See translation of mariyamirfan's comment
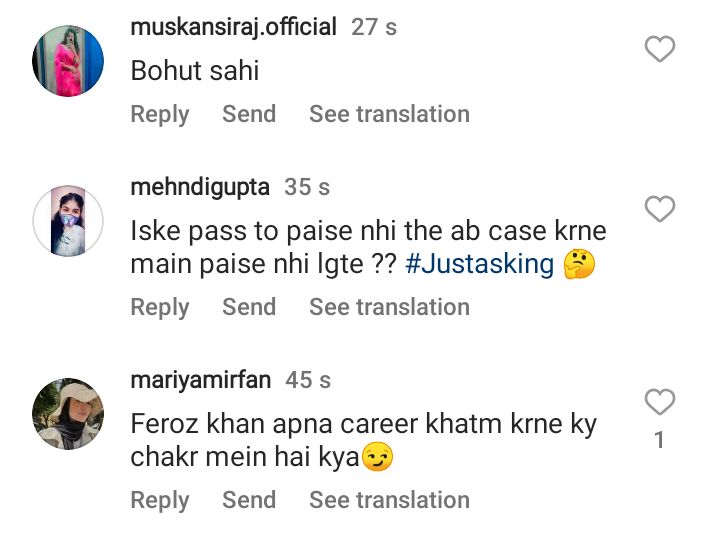 tap(389, 500)
